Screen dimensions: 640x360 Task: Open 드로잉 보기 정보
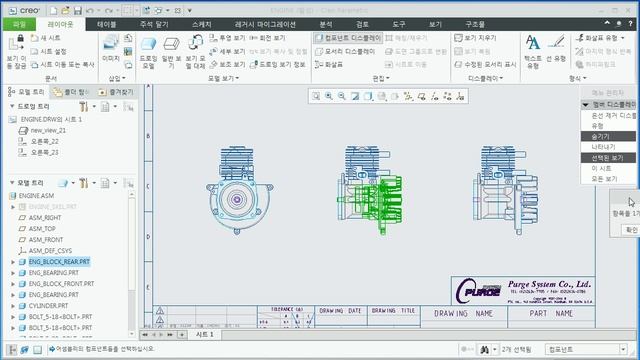[x=278, y=64]
